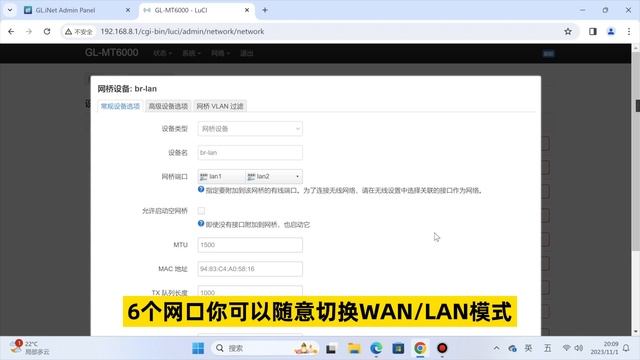
Task: Click the address bar URL
Action: point(182,31)
